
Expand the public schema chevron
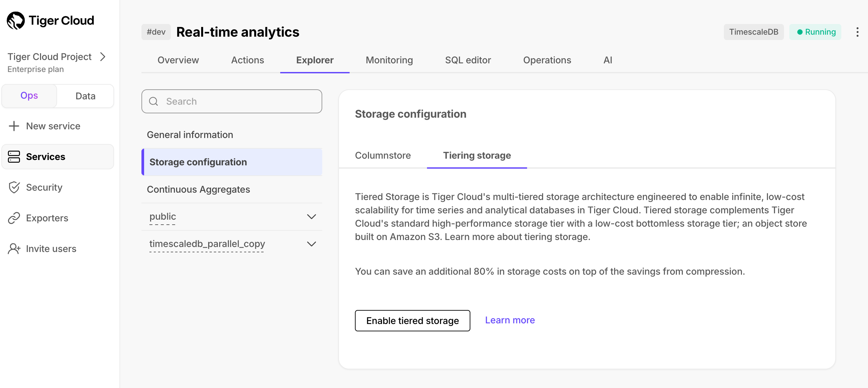pos(311,217)
